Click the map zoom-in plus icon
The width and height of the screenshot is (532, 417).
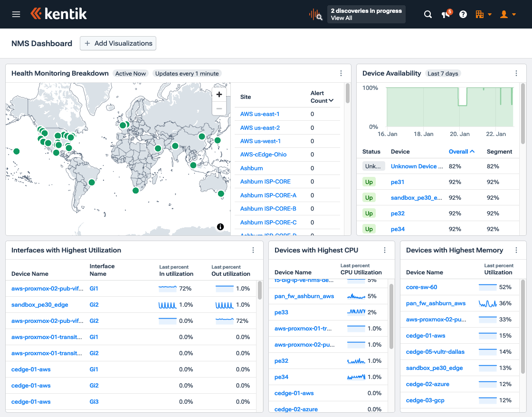(219, 94)
